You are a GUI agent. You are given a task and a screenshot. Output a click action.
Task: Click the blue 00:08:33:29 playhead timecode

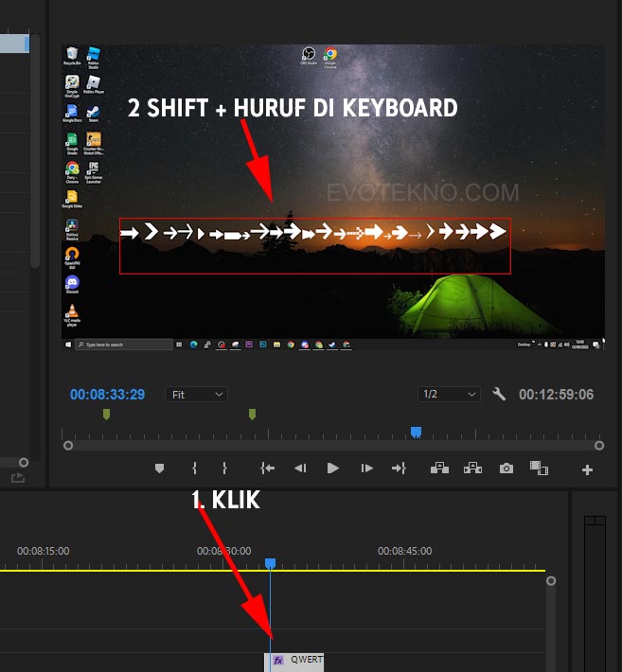click(x=107, y=394)
